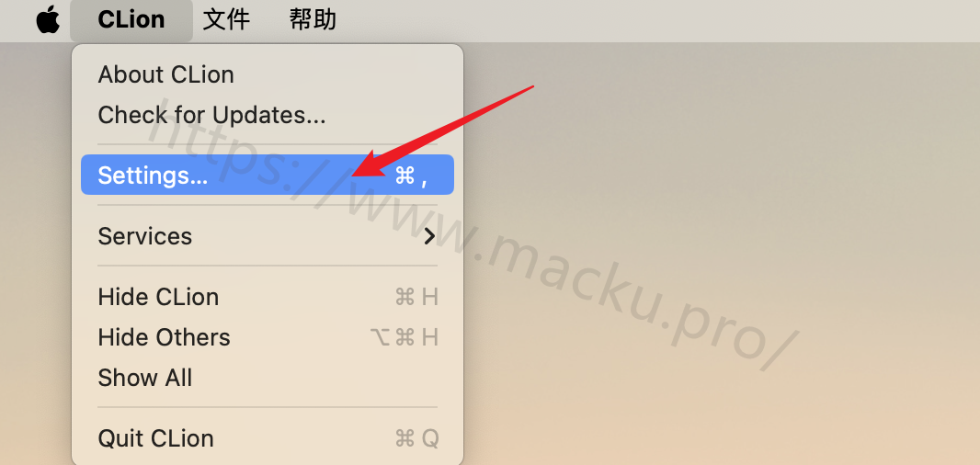Click the ⌘Q shortcut beside Quit CLion
Screen dimensions: 980x465
(416, 438)
